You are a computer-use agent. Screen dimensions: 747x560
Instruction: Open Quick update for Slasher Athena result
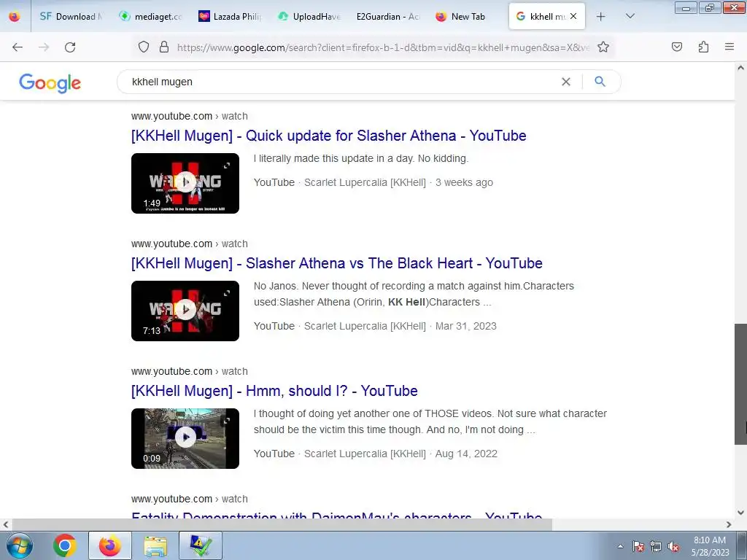(329, 136)
